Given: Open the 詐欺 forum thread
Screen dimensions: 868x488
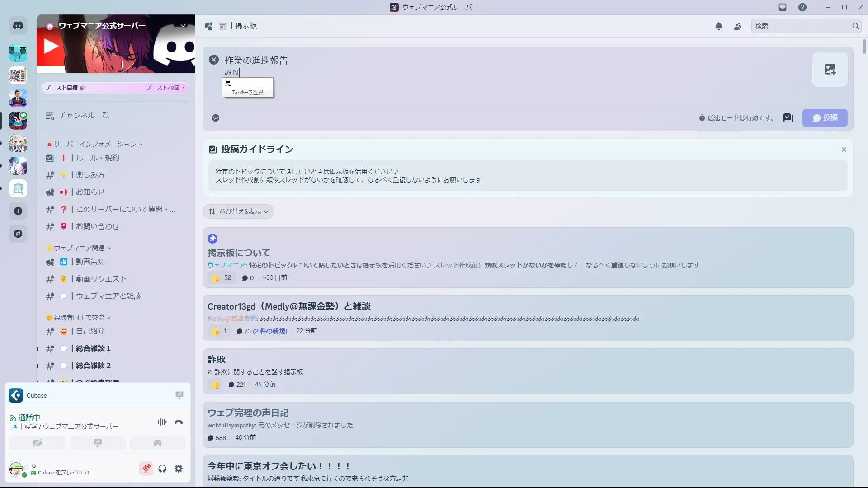Looking at the screenshot, I should [217, 360].
